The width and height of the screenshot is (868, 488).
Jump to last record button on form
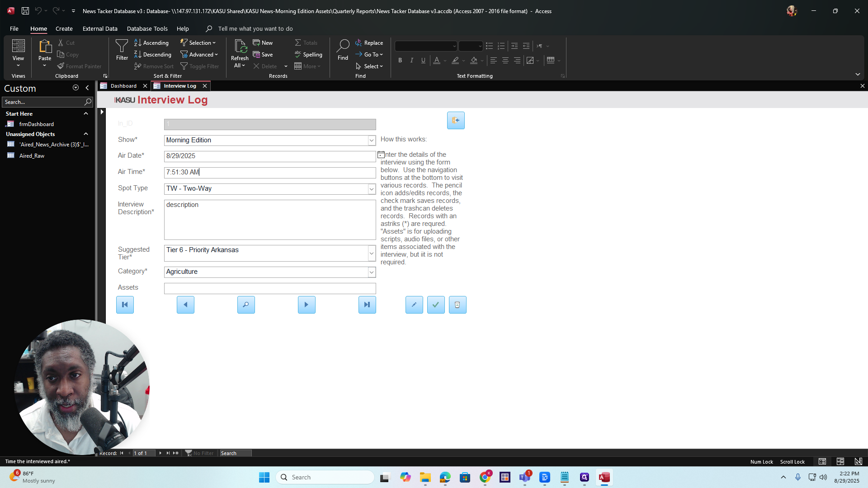tap(367, 305)
